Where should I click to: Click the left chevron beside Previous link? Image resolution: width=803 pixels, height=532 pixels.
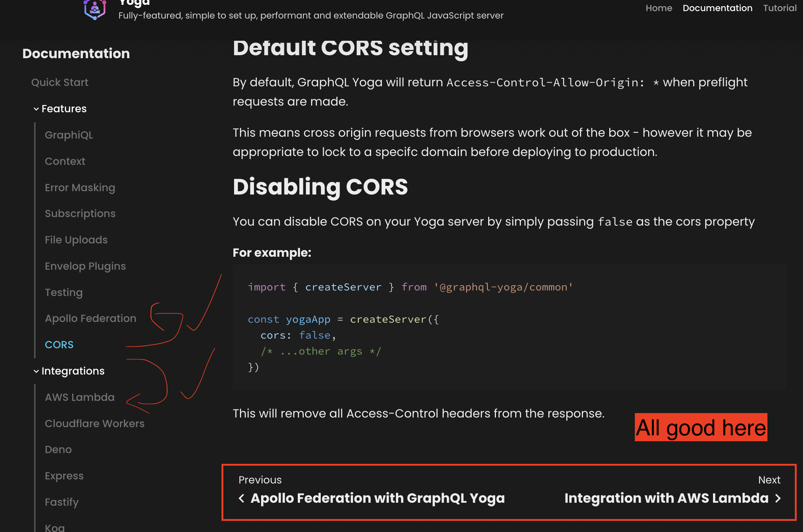(x=241, y=498)
